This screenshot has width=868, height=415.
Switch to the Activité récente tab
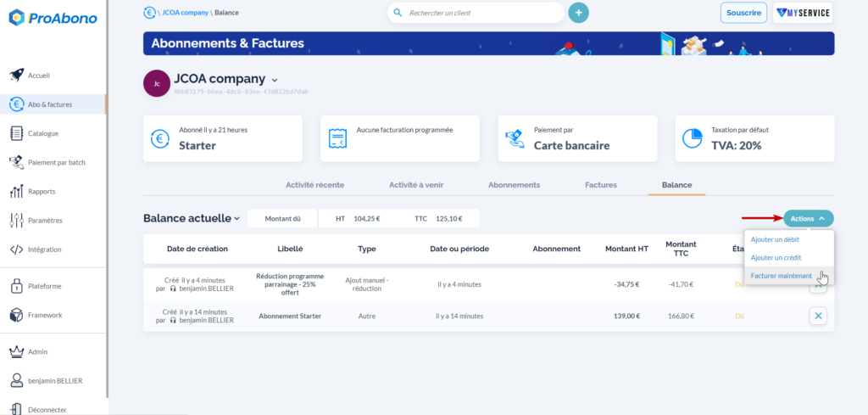315,185
